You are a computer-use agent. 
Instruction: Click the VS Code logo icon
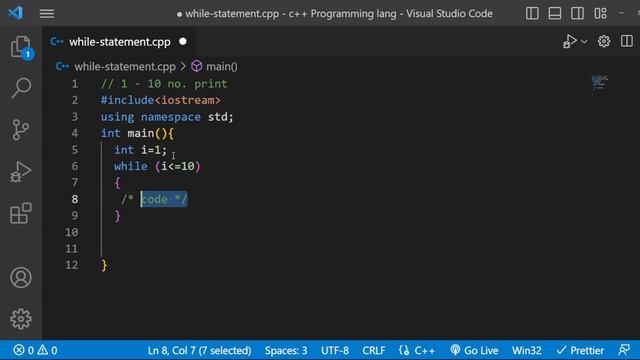(16, 13)
